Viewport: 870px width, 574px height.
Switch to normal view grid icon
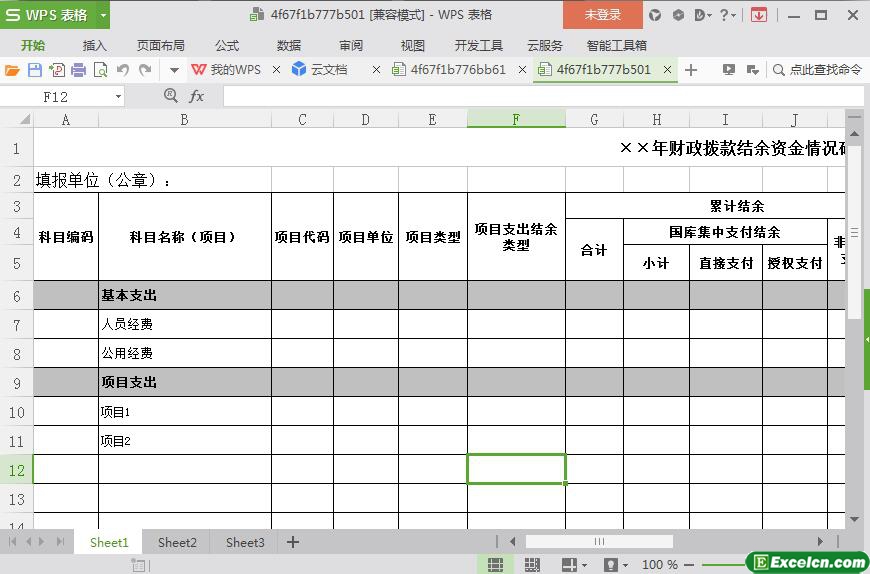(x=495, y=565)
